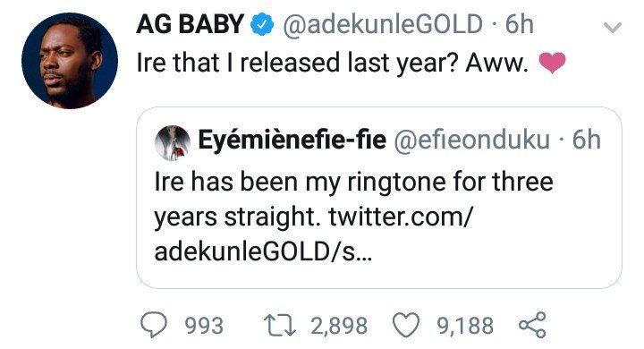This screenshot has height=349, width=644.
Task: Open the @efieonduku handle
Action: [472, 140]
